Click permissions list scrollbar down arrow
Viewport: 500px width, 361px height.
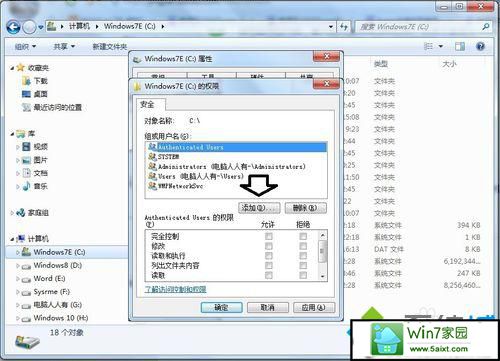tap(322, 277)
